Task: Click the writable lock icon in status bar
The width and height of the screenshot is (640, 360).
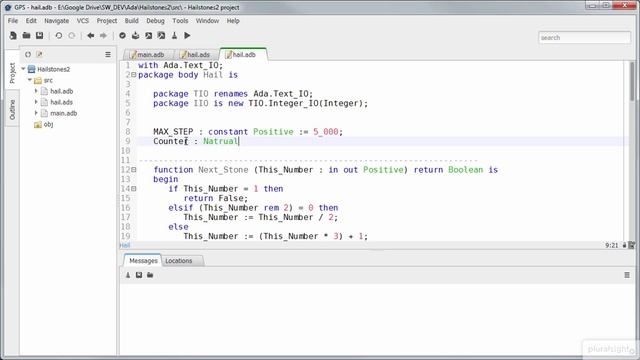Action: pyautogui.click(x=624, y=245)
